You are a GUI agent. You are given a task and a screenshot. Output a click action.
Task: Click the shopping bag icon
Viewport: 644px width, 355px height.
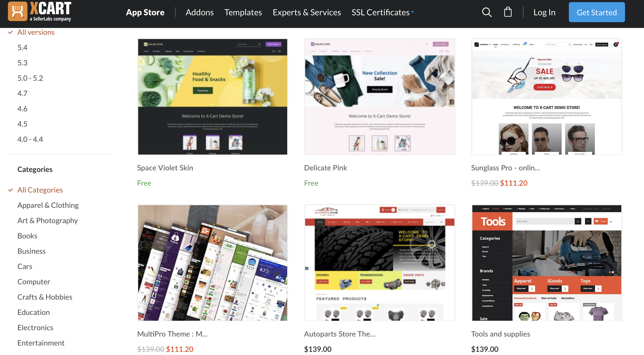[508, 12]
